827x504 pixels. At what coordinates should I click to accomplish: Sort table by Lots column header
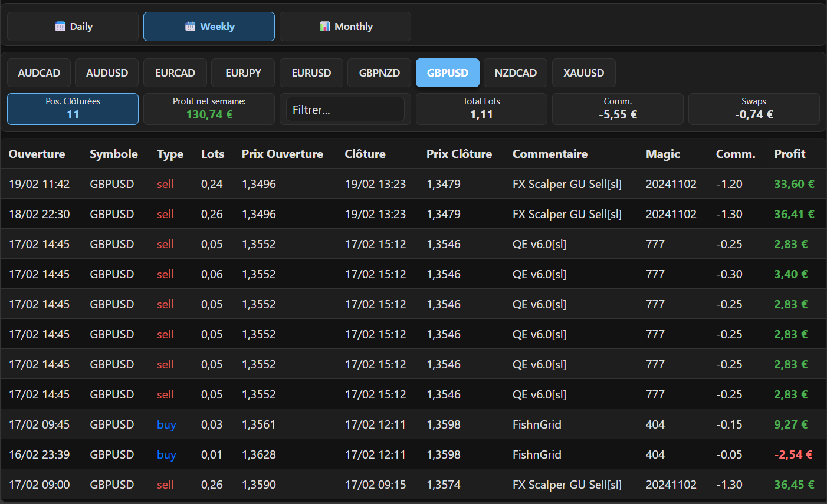point(212,154)
